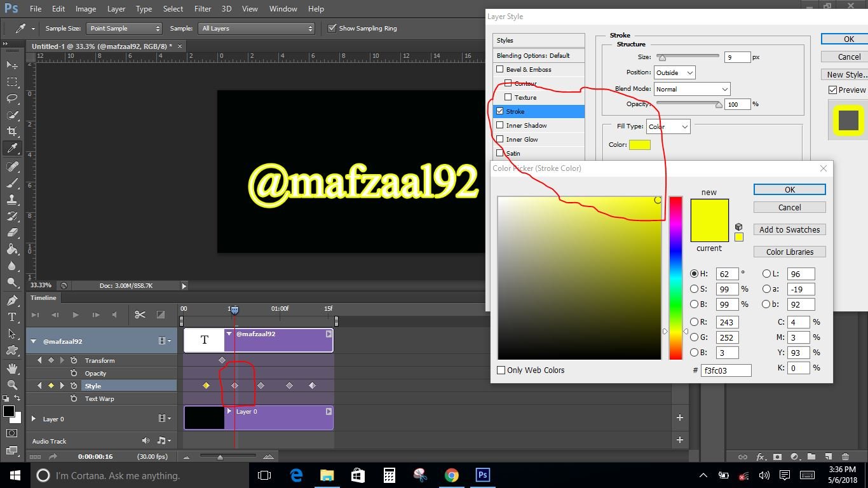Screen dimensions: 868x488
Task: Select the Eyedropper tool in the toolbox
Action: [12, 148]
